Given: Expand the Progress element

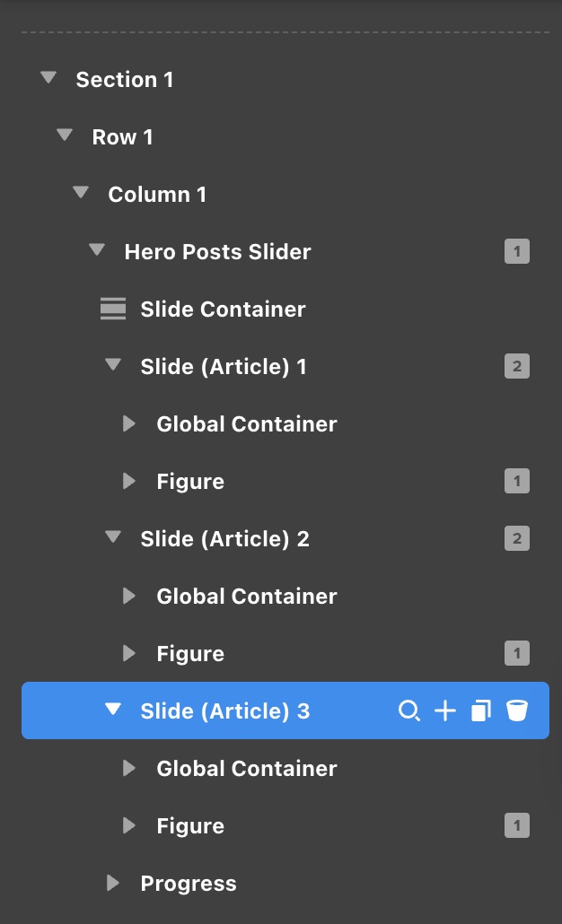Looking at the screenshot, I should [x=113, y=883].
